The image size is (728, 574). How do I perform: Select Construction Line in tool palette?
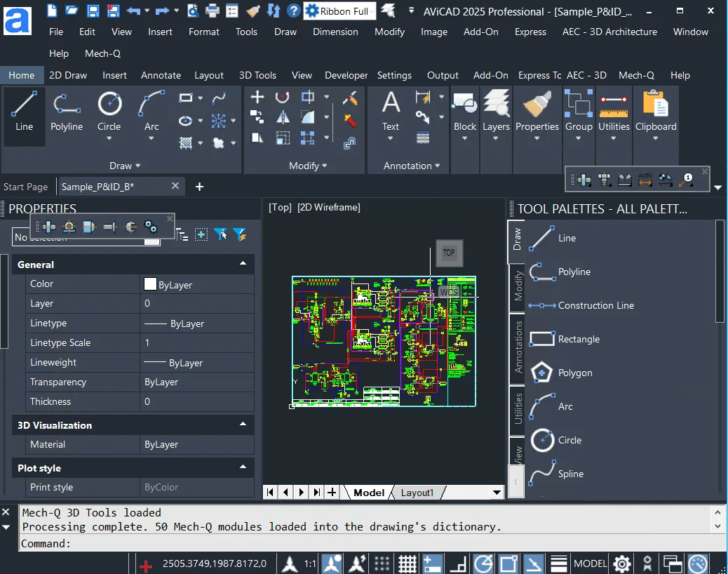(x=581, y=305)
